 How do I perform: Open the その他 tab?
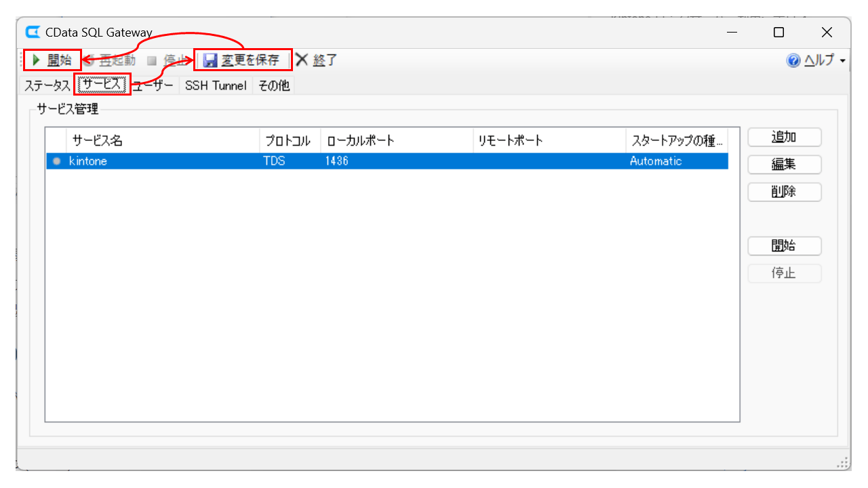(274, 85)
